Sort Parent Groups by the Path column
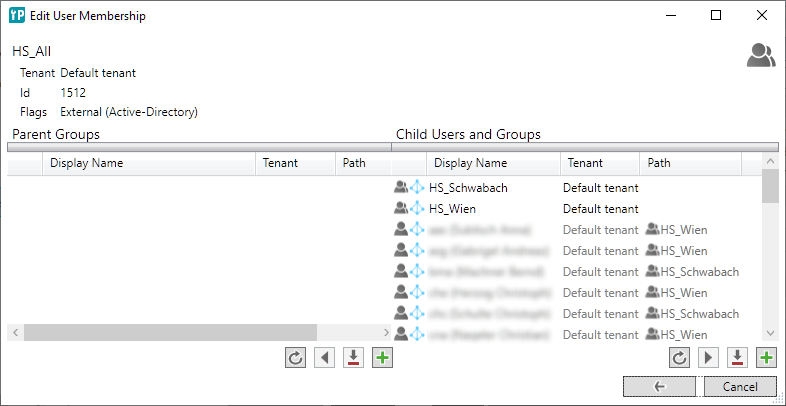The width and height of the screenshot is (786, 406). click(363, 163)
